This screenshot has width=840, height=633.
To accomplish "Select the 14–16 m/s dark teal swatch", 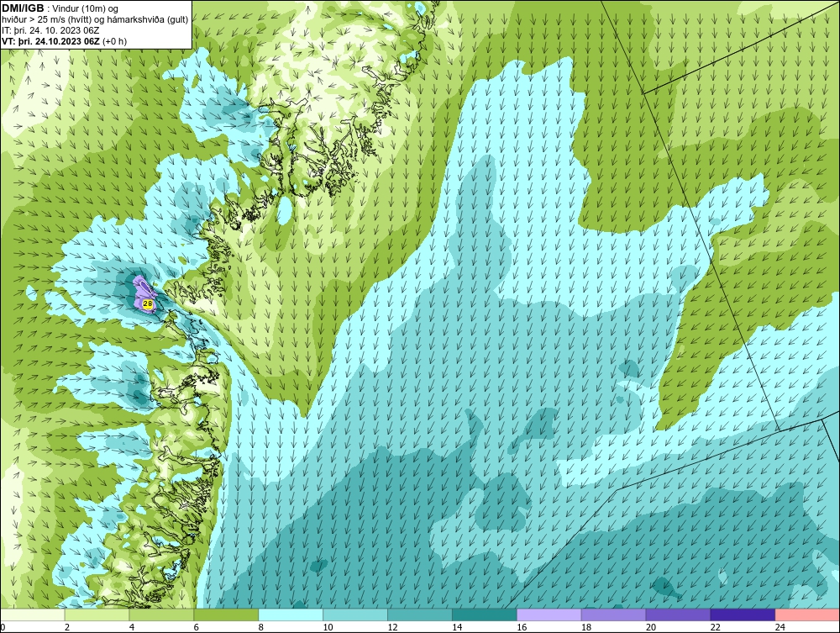I will coord(485,615).
